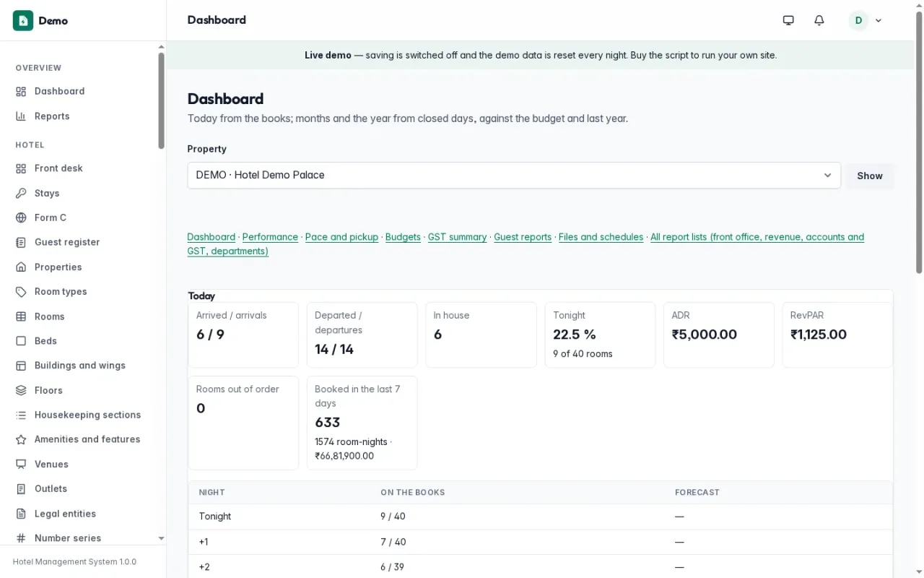Screen dimensions: 924x578
Task: Click the Amenities and features star icon
Action: [21, 439]
